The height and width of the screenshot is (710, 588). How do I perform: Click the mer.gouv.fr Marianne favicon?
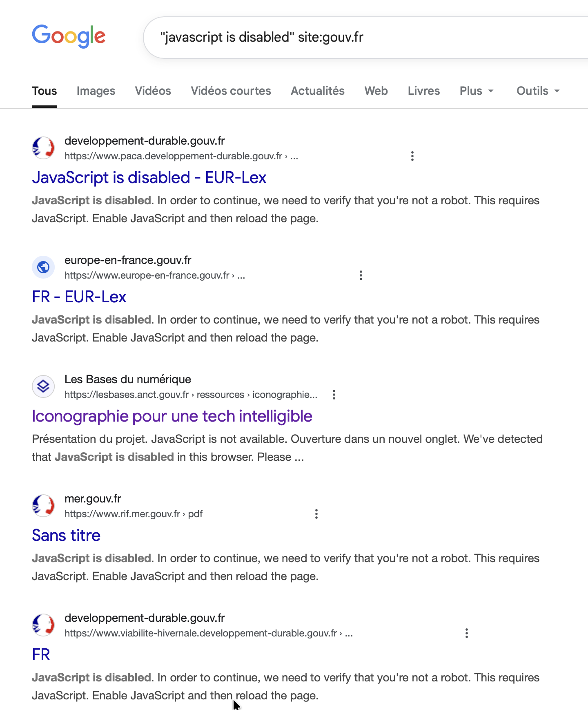[x=43, y=506]
